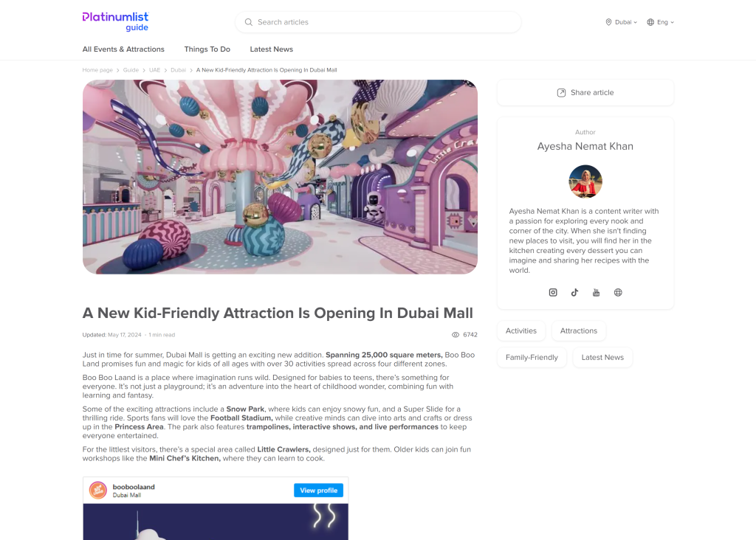Click the '1 min read' text

pos(162,335)
